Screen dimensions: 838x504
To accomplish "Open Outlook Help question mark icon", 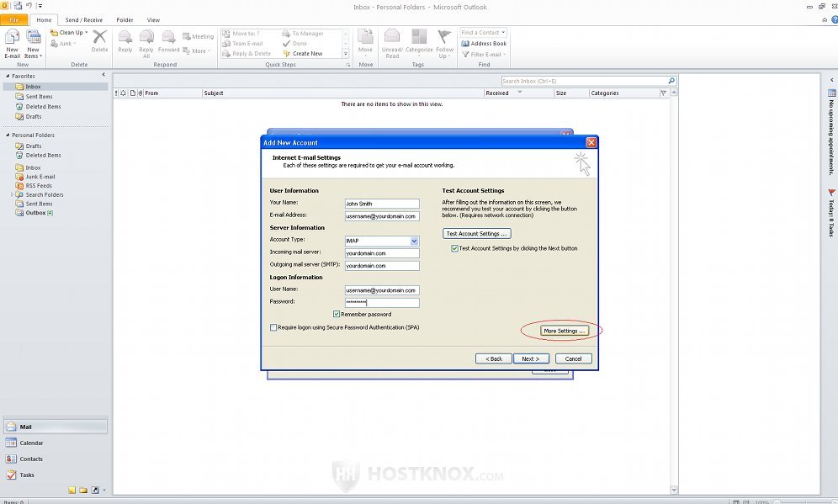I will pyautogui.click(x=835, y=19).
